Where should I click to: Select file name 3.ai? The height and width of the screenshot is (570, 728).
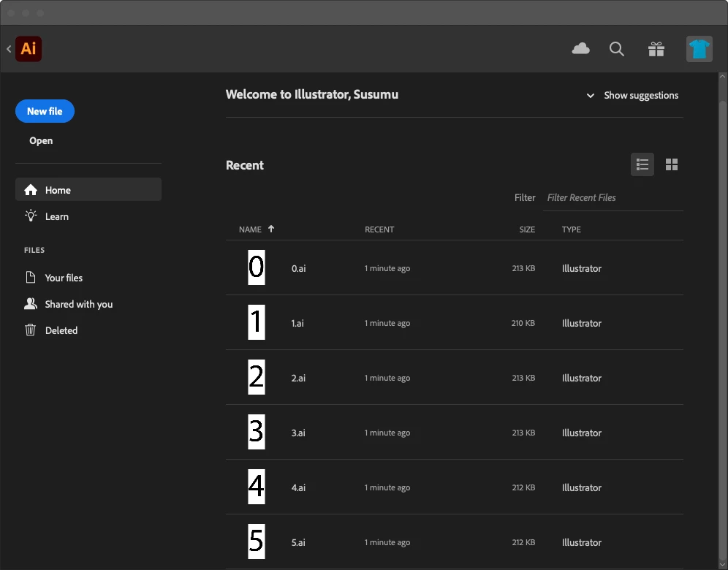298,433
